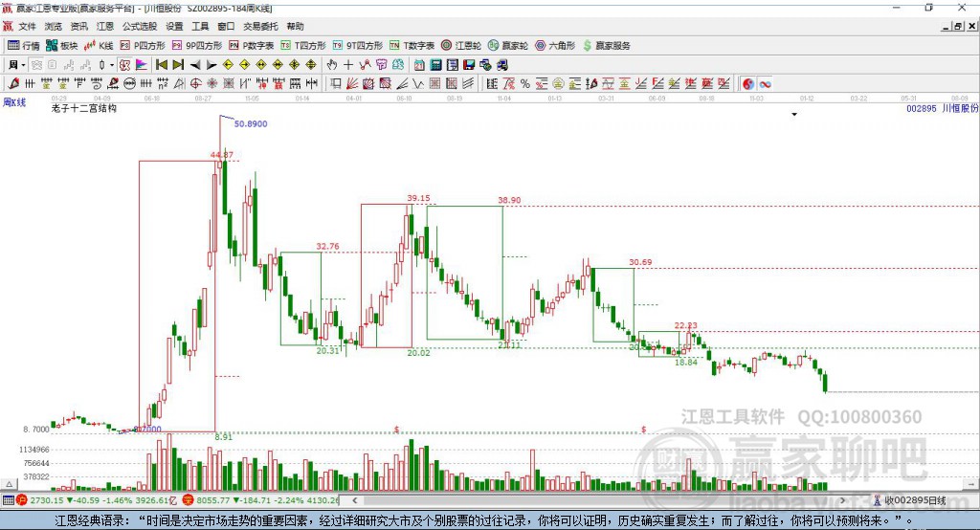This screenshot has height=530, width=980.
Task: Open the 9T四方形 tool
Action: click(x=358, y=46)
